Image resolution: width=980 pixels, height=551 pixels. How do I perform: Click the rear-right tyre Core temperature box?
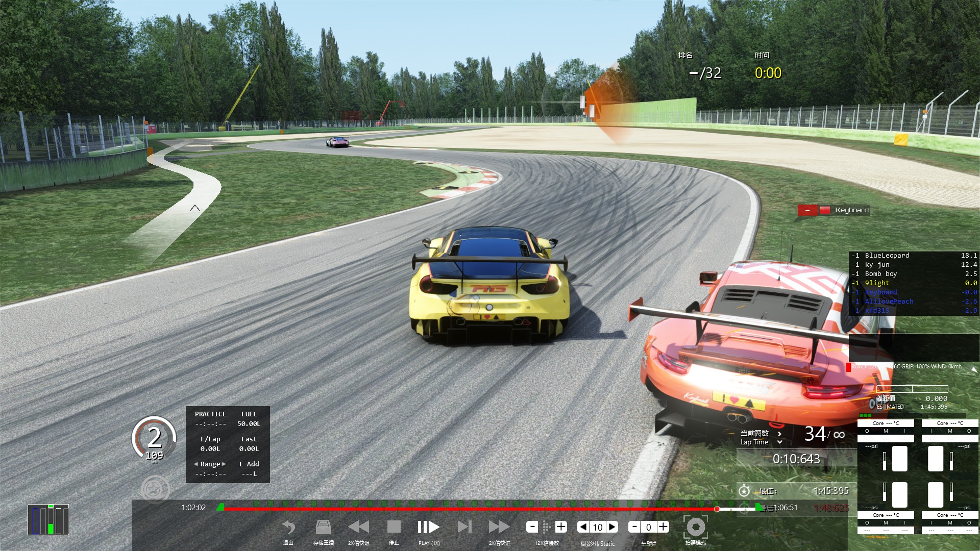950,515
